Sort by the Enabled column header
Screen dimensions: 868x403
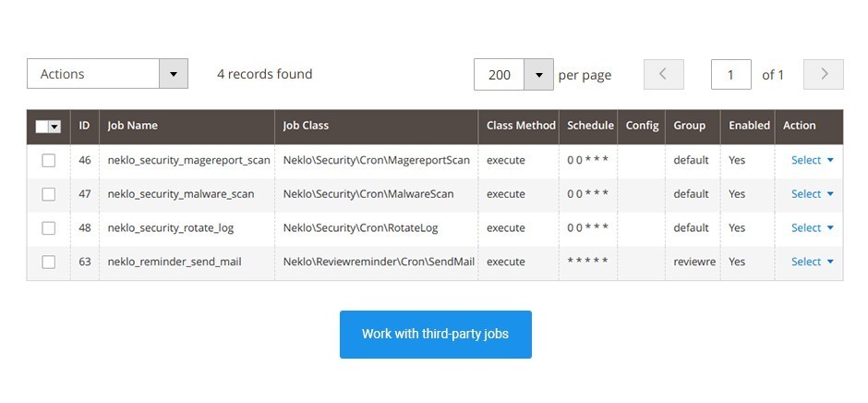coord(748,127)
